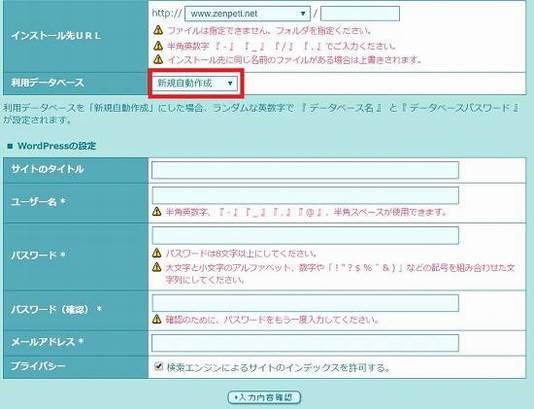Focus the サイトのタイトル text field

click(x=305, y=170)
